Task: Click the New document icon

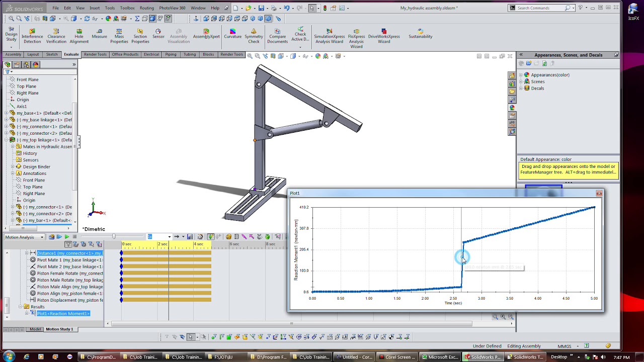Action: tap(235, 8)
